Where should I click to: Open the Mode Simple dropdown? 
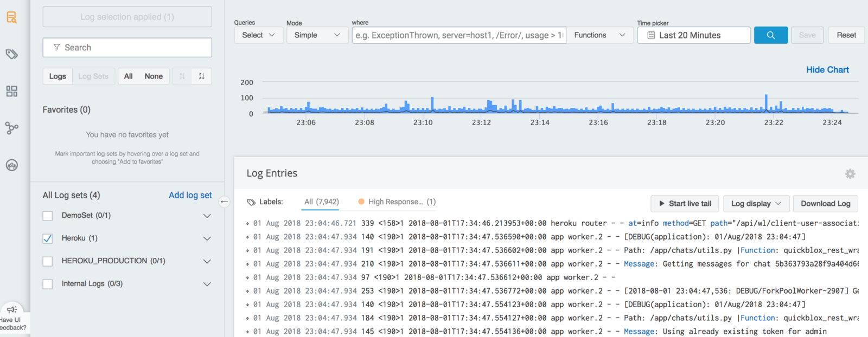pyautogui.click(x=317, y=35)
